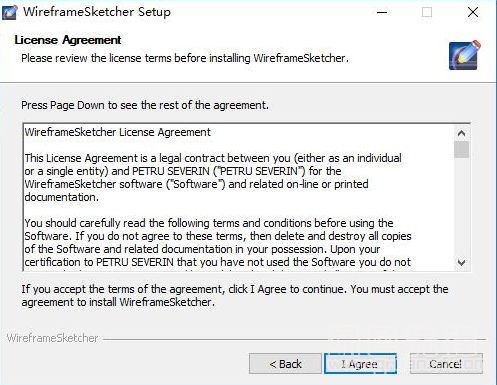The width and height of the screenshot is (497, 385).
Task: Click the paragraph beginning 'You should carefully read'
Action: (x=218, y=243)
